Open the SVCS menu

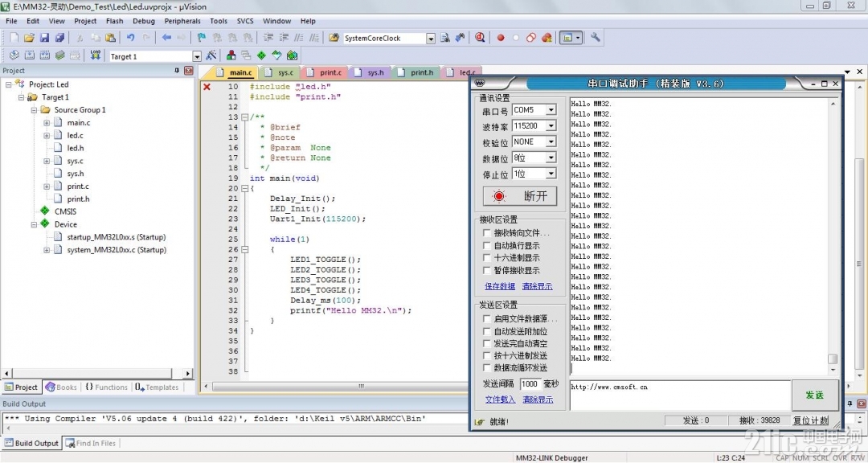pos(244,21)
